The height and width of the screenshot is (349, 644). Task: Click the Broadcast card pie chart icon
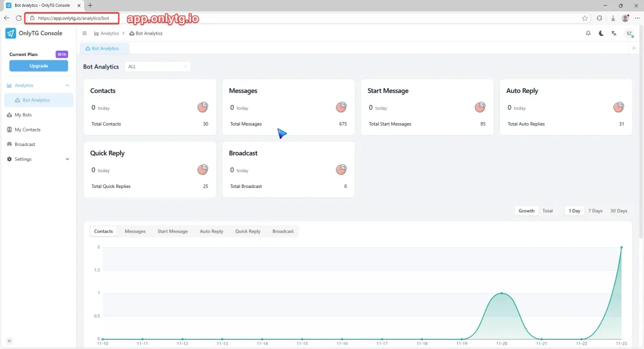point(341,169)
